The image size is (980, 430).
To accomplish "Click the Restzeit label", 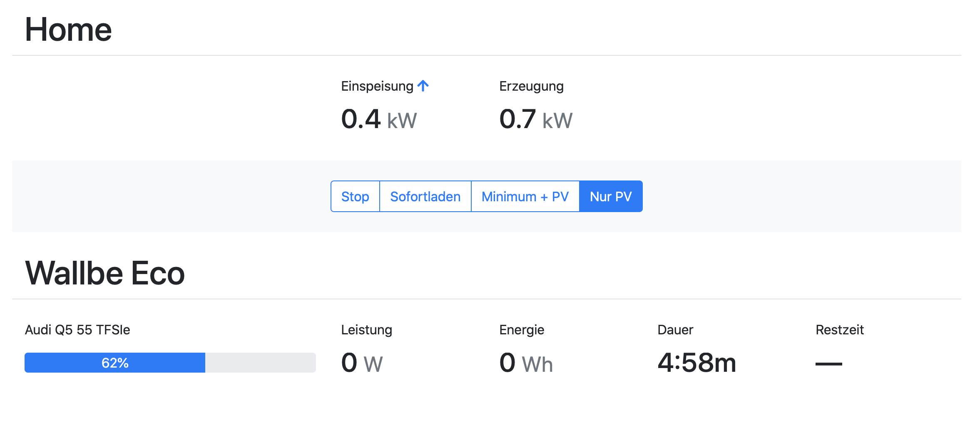I will click(x=840, y=330).
